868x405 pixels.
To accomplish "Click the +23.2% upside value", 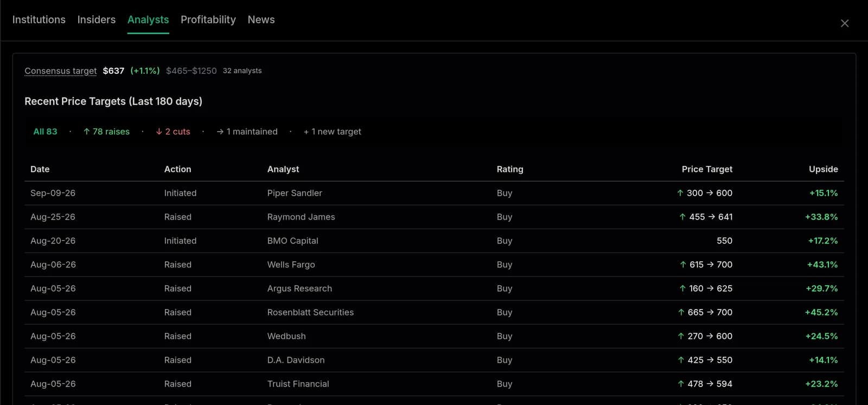I will [x=821, y=384].
